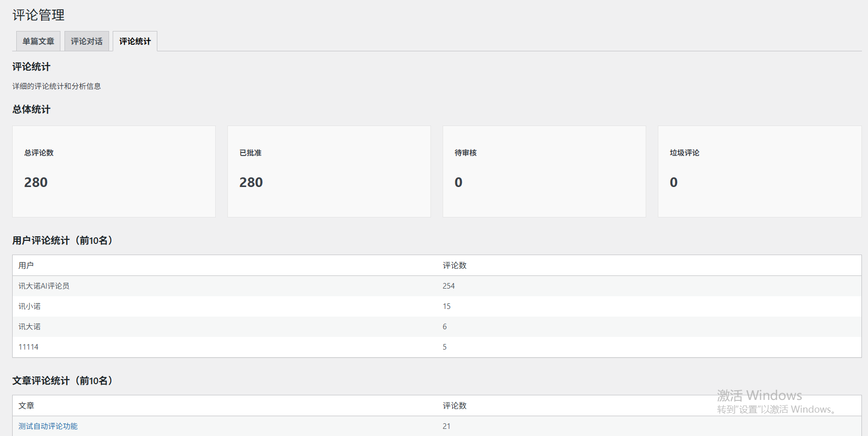The height and width of the screenshot is (436, 868).
Task: Open the 评论对话 tab
Action: (x=86, y=41)
